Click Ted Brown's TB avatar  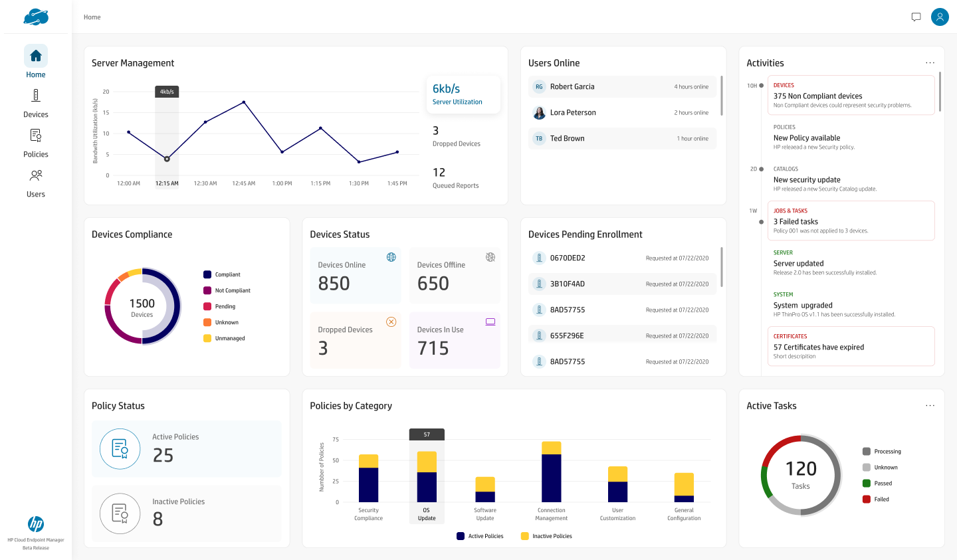(x=539, y=139)
